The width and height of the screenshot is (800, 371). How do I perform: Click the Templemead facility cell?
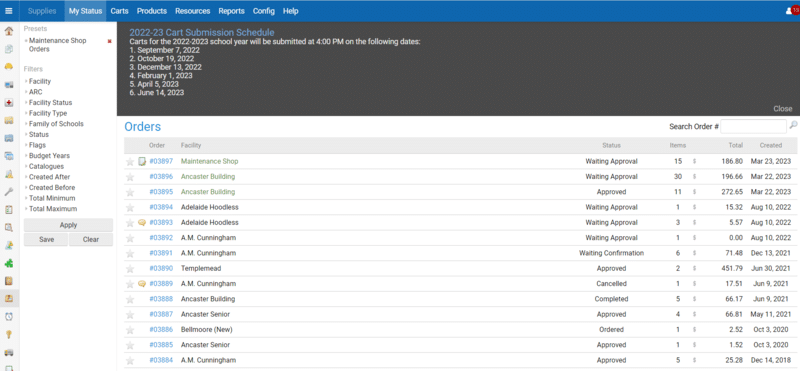point(201,268)
